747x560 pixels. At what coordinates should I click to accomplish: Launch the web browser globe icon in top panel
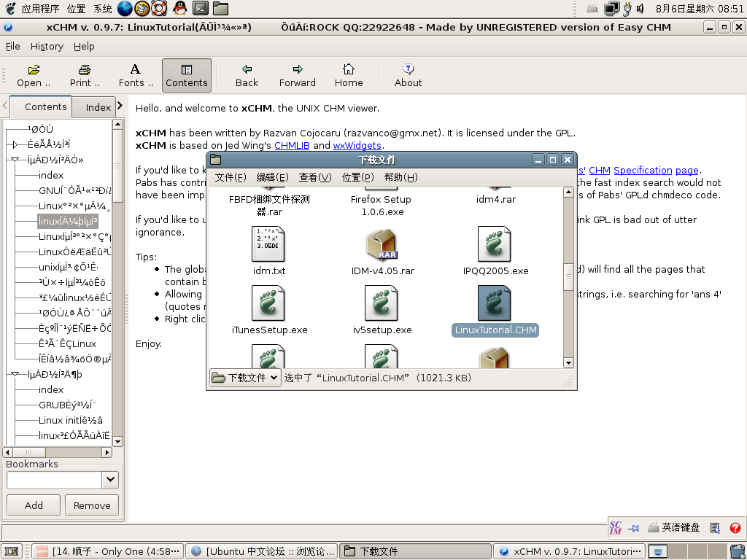click(125, 8)
